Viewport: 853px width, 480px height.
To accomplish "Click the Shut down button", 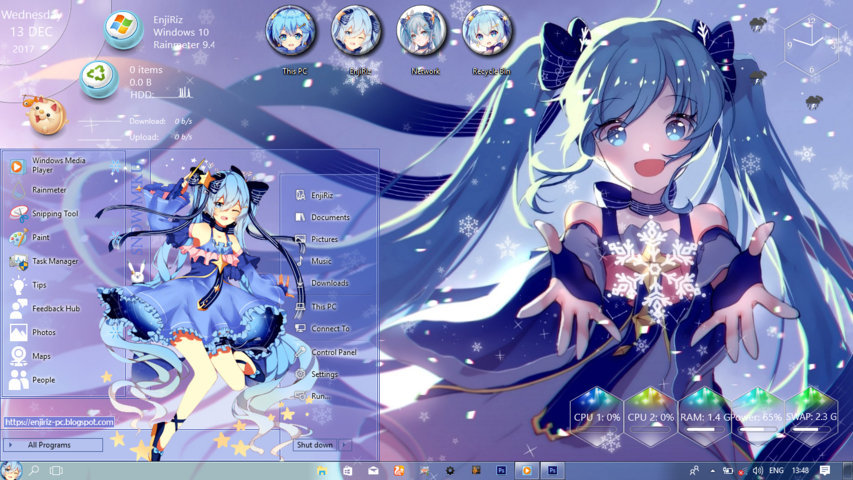I will [x=316, y=445].
